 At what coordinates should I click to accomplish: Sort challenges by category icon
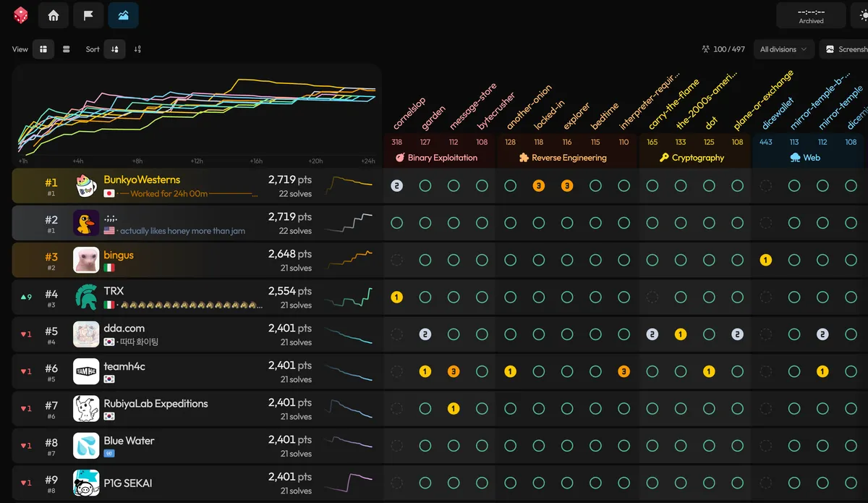click(114, 49)
